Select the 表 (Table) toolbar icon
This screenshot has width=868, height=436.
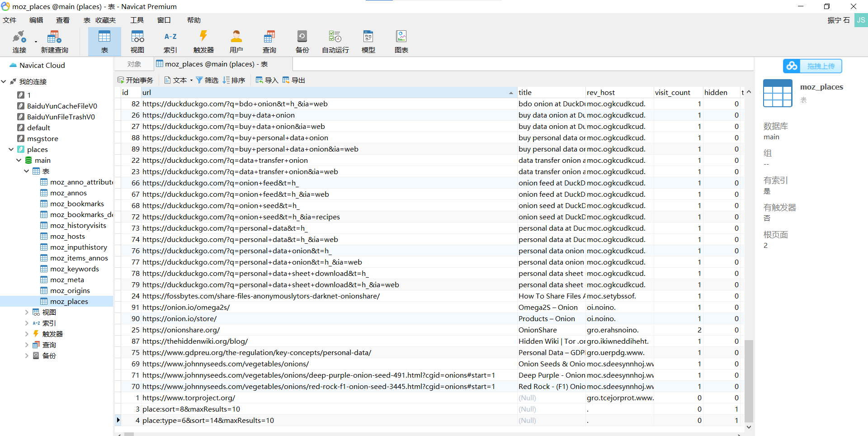pos(104,41)
